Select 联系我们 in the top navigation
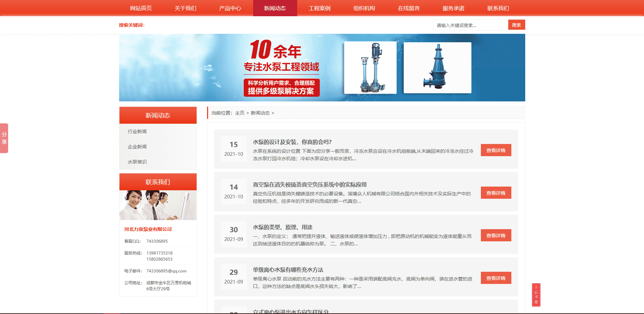The width and height of the screenshot is (644, 314). (x=498, y=8)
